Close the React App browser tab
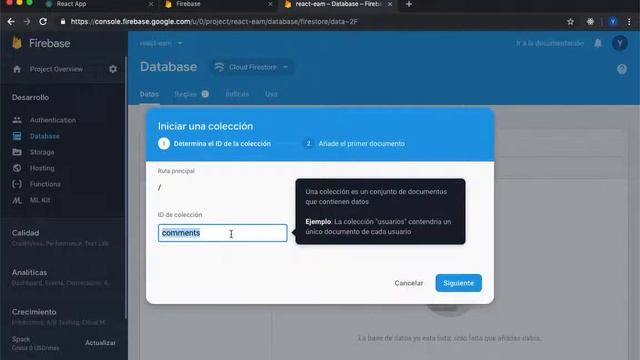Viewport: 640px width, 360px height. tap(151, 4)
